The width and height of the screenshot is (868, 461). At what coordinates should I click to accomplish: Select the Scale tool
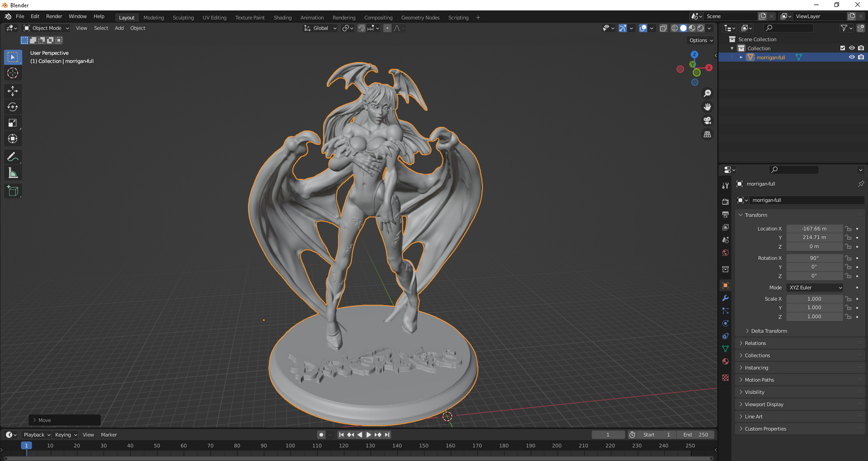[x=13, y=123]
